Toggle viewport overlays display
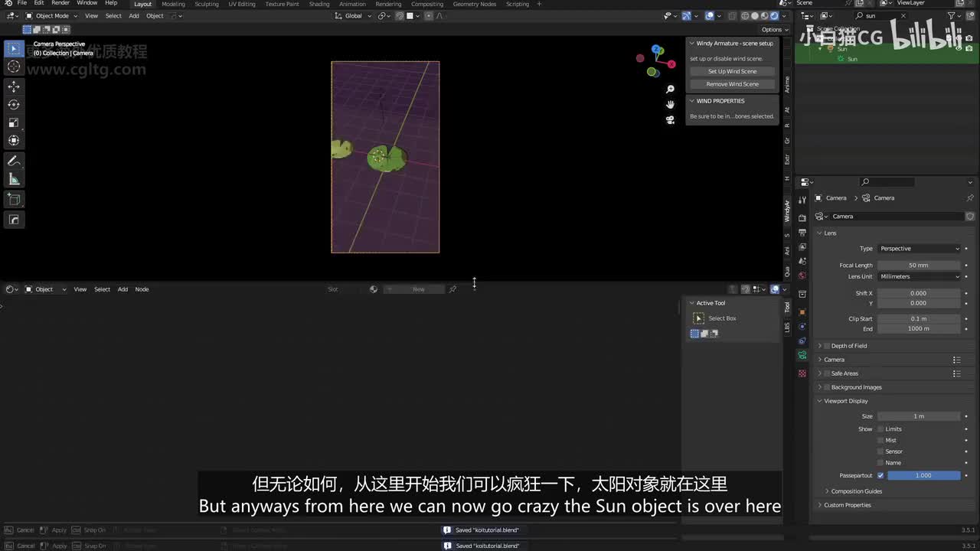The image size is (980, 551). 709,15
